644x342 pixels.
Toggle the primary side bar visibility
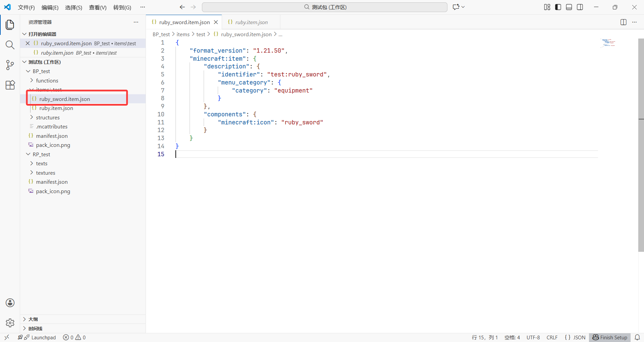[558, 7]
